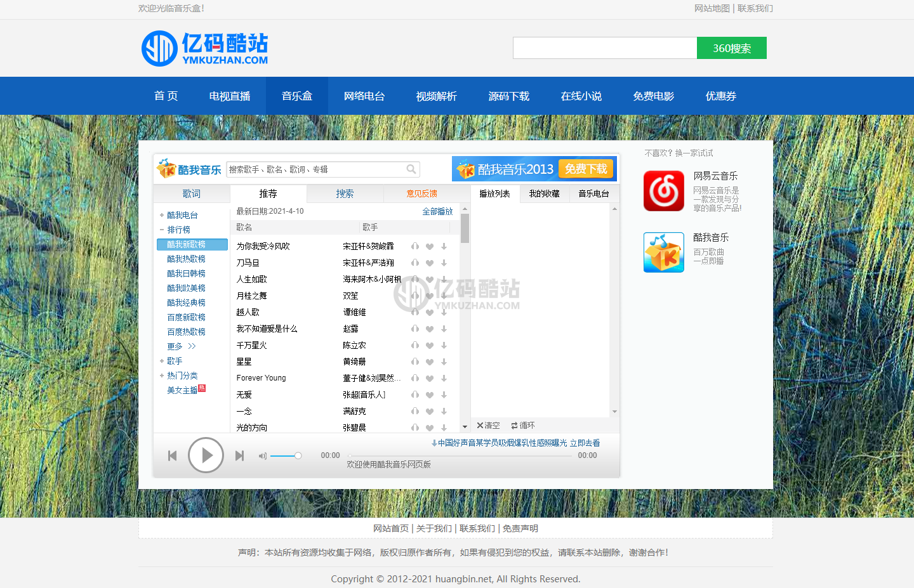The image size is (914, 588).
Task: Click the 酷我音乐 player logo
Action: [189, 169]
